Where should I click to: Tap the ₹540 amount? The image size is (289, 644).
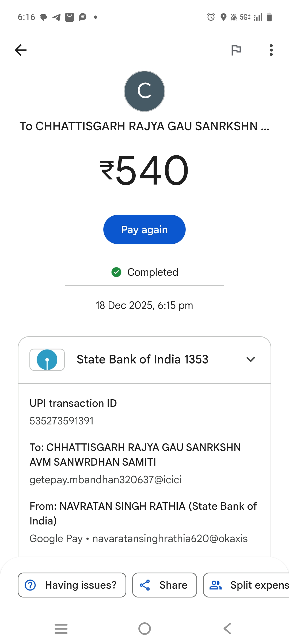(144, 170)
